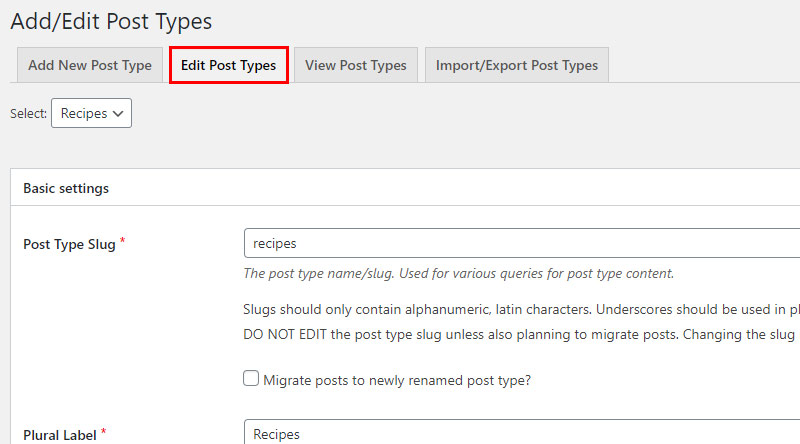
Task: Click the slug description italic help text
Action: pos(458,274)
